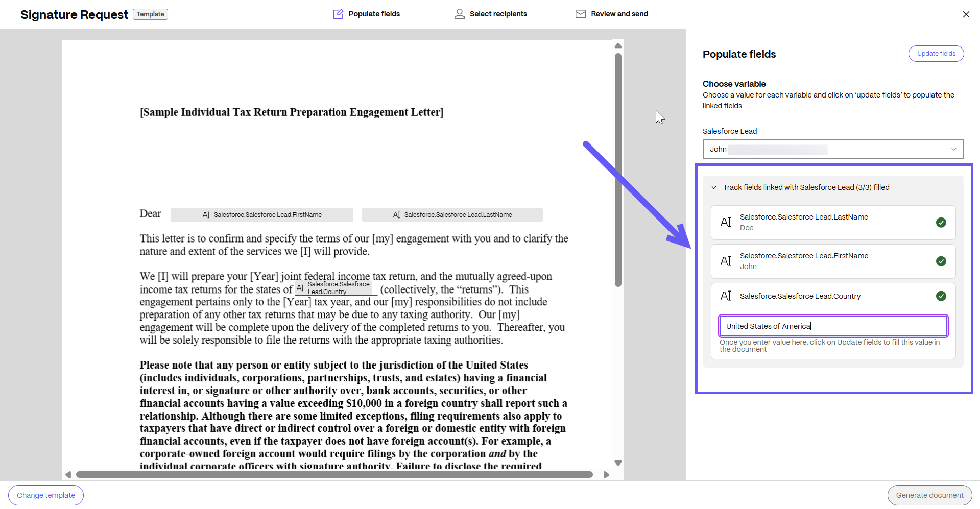Close the Signature Request dialog
Image resolution: width=980 pixels, height=509 pixels.
(966, 14)
